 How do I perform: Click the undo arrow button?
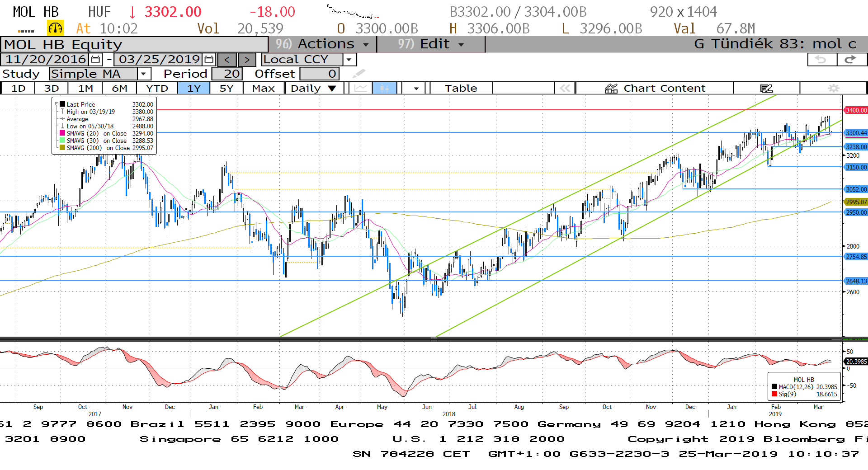pyautogui.click(x=822, y=59)
